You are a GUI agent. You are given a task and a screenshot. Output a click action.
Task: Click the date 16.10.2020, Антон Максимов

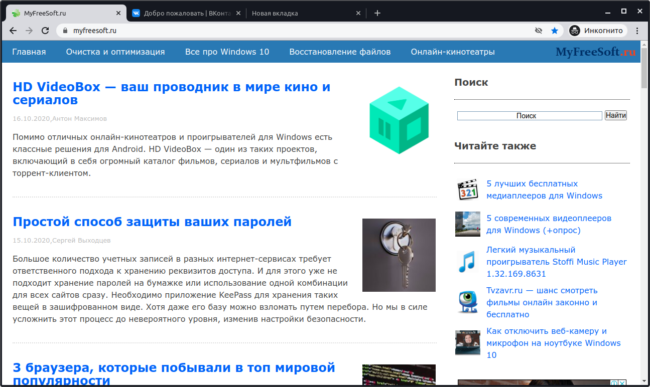pos(60,119)
